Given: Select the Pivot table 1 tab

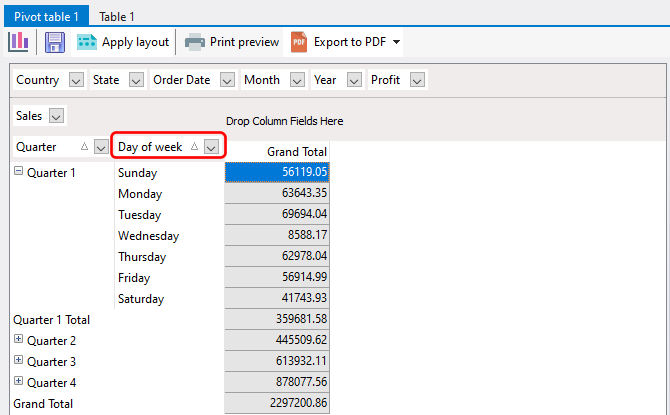Looking at the screenshot, I should [x=46, y=16].
